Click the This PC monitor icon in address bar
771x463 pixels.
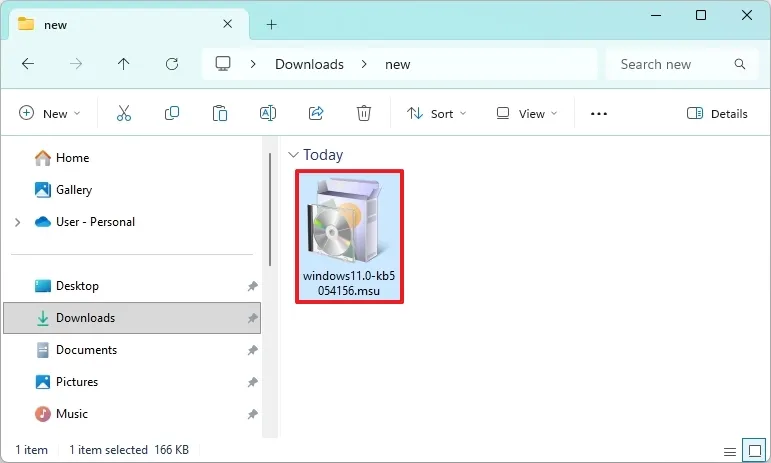223,64
